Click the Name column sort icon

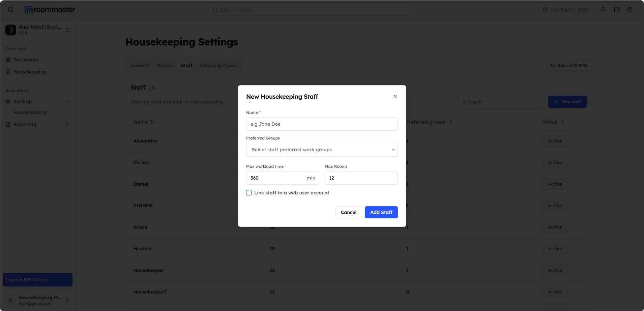[x=153, y=122]
